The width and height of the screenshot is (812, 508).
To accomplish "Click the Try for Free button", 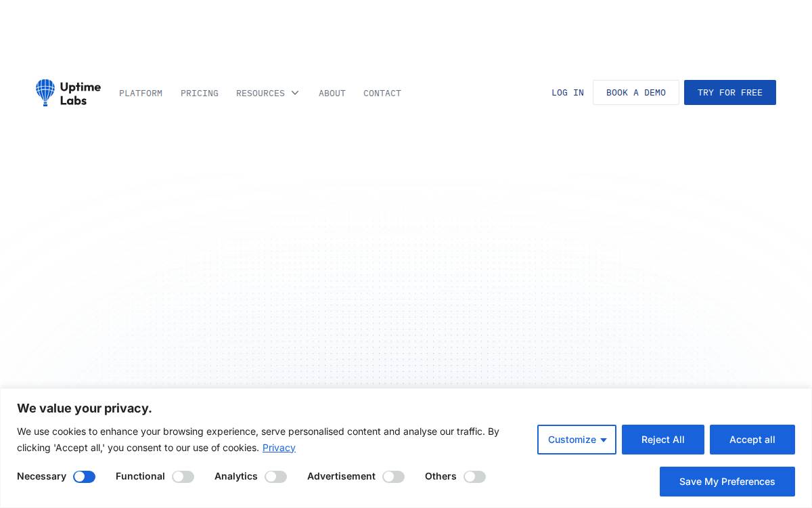I will (x=730, y=93).
